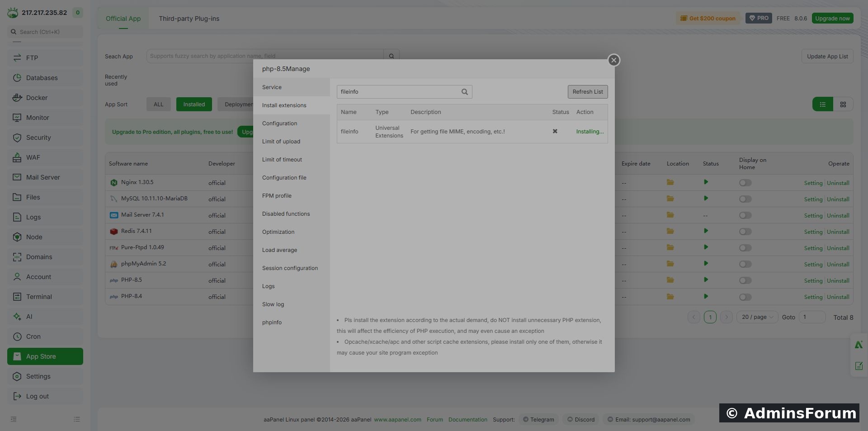Toggle Display on Home for Nginx
The height and width of the screenshot is (431, 868).
coord(745,183)
